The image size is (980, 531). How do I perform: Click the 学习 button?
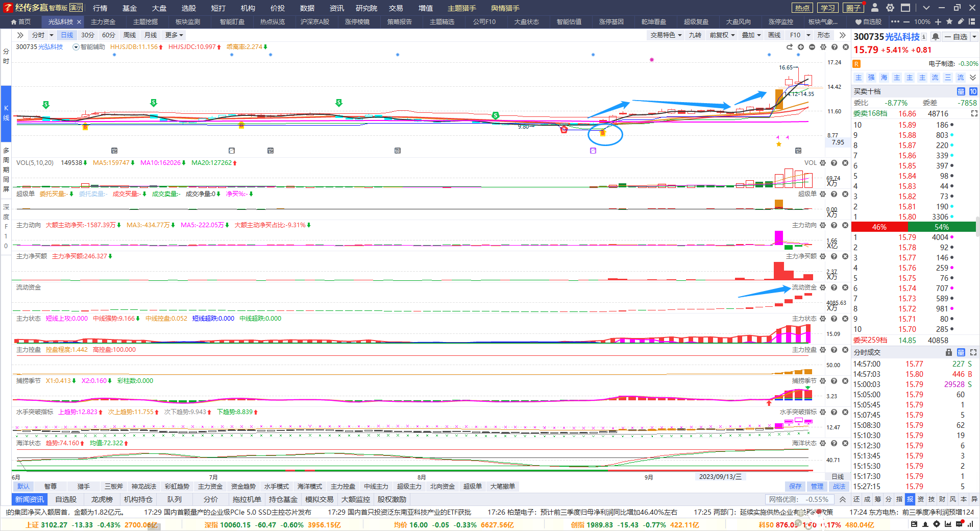(827, 8)
